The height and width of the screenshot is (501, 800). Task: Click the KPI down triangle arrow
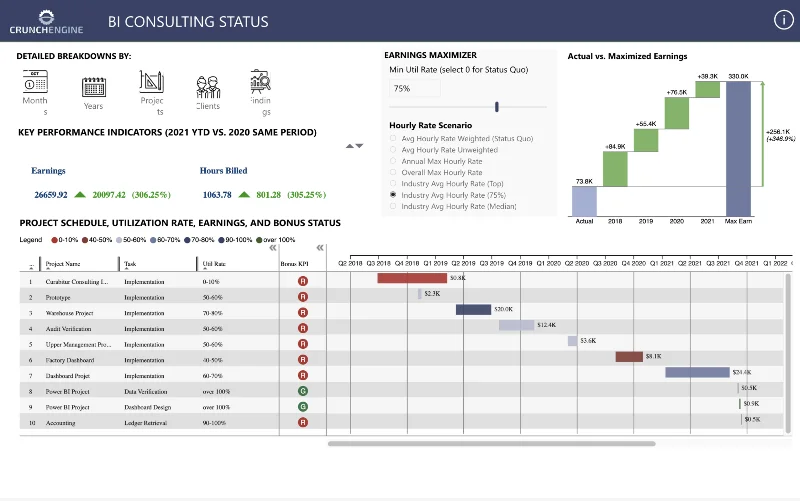pos(359,146)
